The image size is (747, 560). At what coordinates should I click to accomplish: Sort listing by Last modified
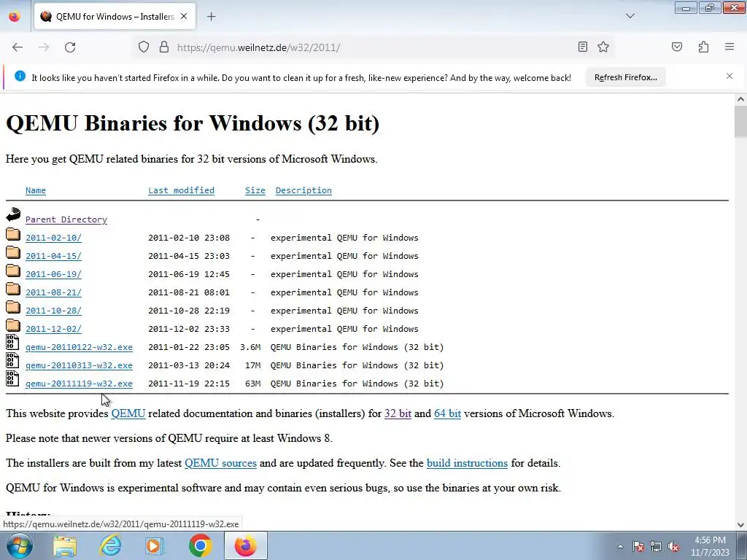(x=181, y=190)
